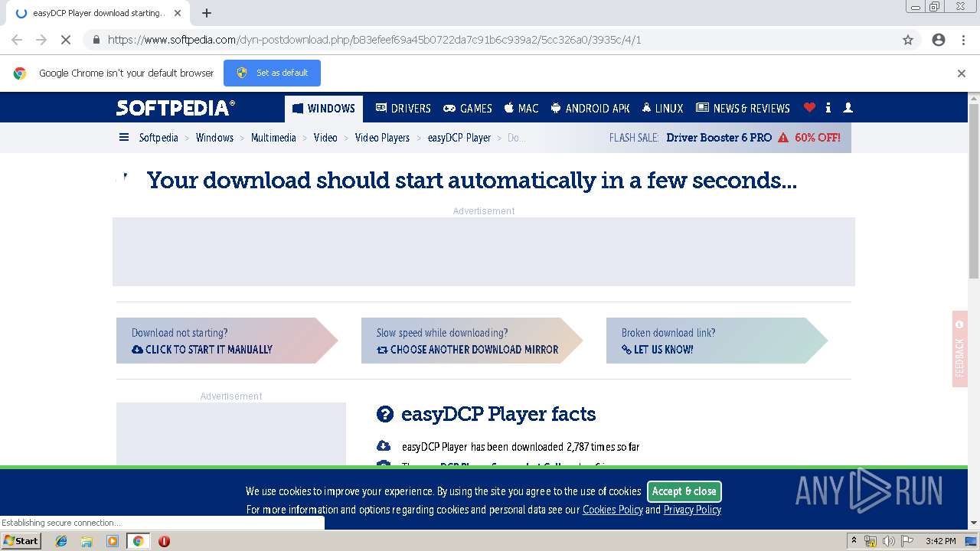
Task: Open File Explorer from taskbar
Action: coord(87,541)
